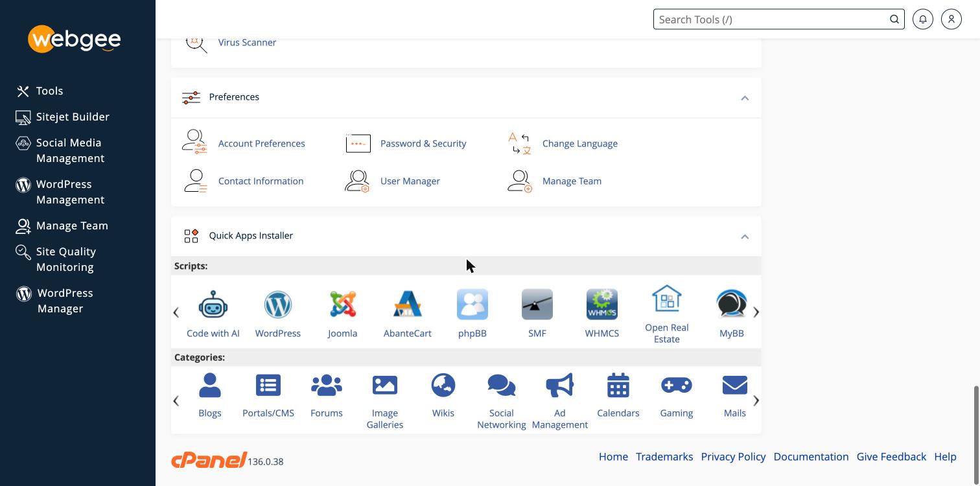Select the Joomla script icon
Screen dimensions: 980x486
343,304
